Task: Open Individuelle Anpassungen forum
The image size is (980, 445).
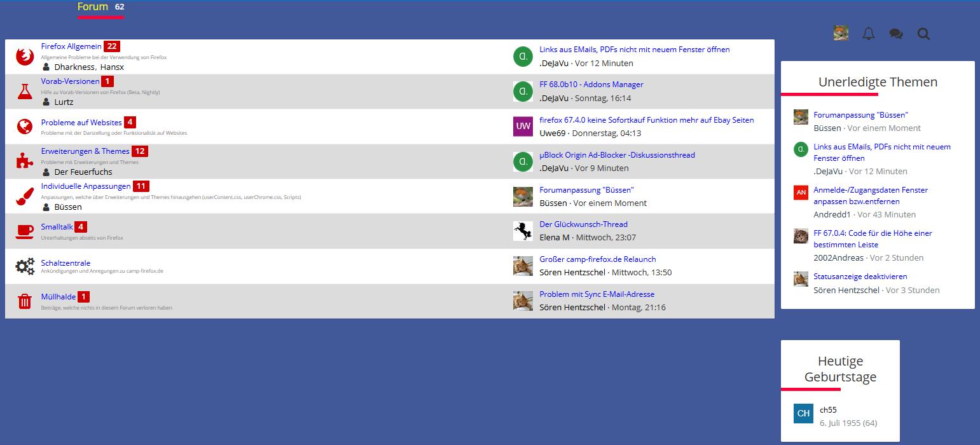Action: click(x=86, y=186)
